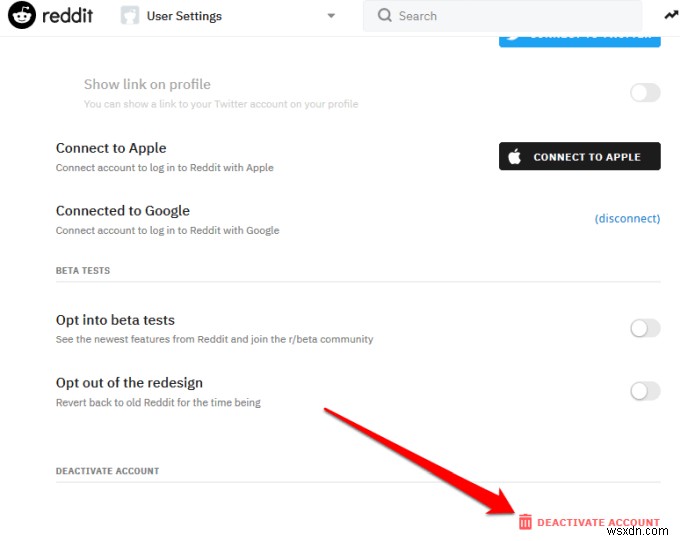Click the 'DEACTIVATE ACCOUNT' section header
Image resolution: width=680 pixels, height=541 pixels.
pyautogui.click(x=108, y=471)
